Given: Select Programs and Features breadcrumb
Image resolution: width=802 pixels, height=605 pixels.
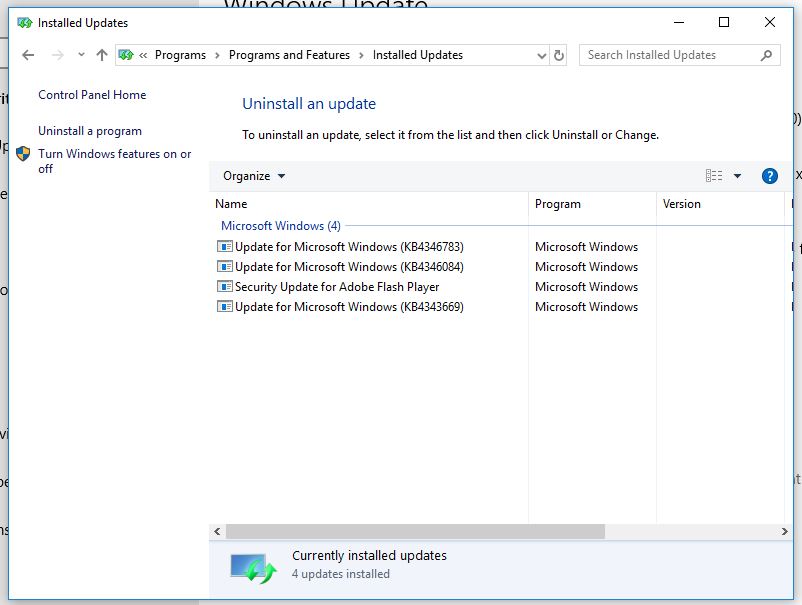Looking at the screenshot, I should click(289, 55).
